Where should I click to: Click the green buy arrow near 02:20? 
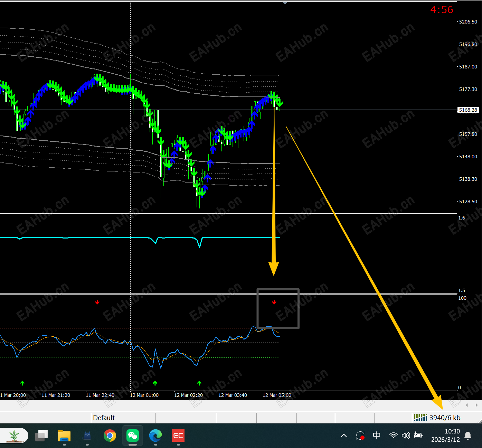pyautogui.click(x=199, y=383)
